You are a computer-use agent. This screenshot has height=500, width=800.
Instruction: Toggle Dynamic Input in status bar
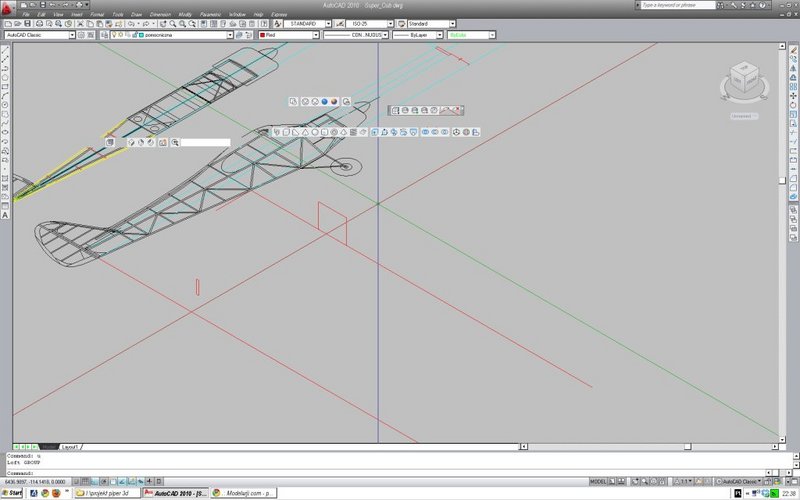pyautogui.click(x=140, y=481)
